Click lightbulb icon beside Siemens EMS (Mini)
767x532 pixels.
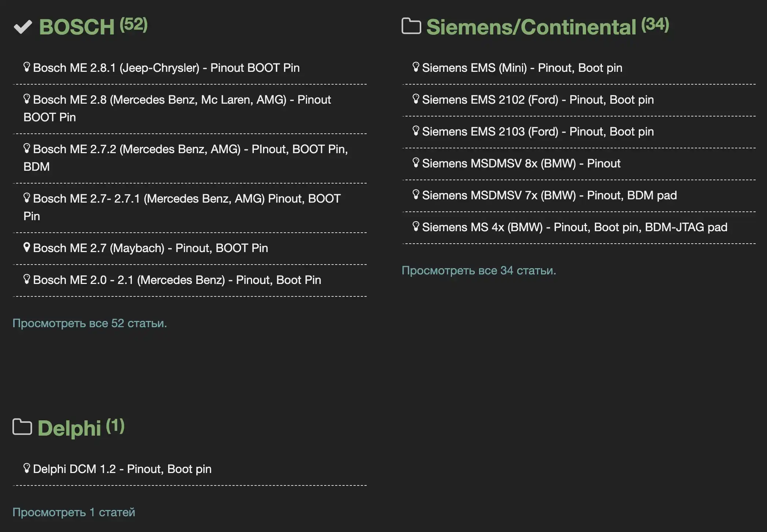(x=415, y=67)
